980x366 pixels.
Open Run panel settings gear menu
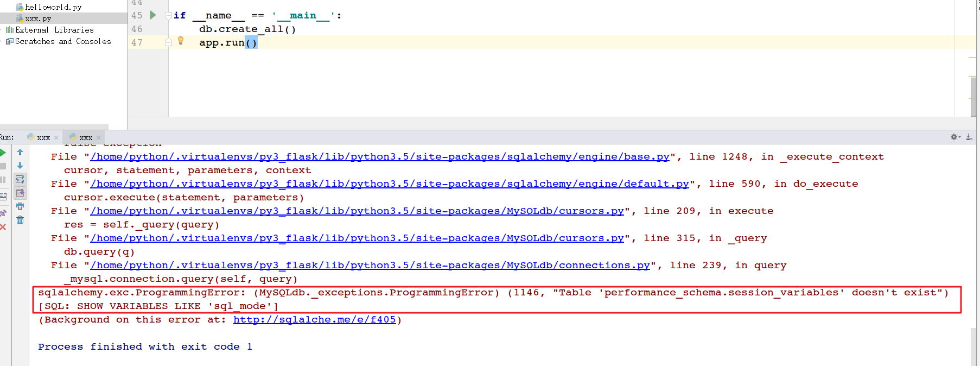955,137
